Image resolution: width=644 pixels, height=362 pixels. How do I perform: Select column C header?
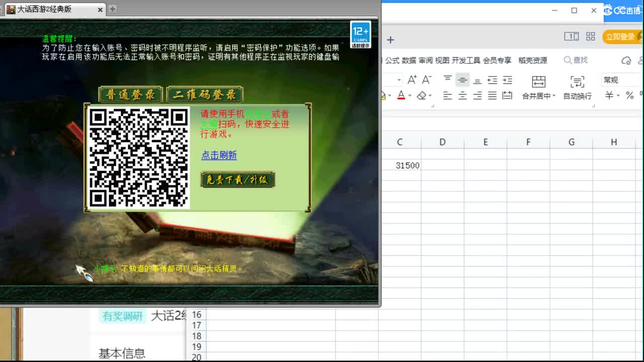399,142
